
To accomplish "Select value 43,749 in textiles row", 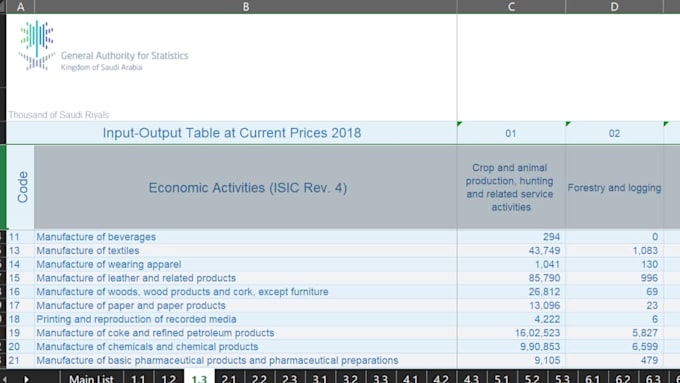I will click(511, 251).
